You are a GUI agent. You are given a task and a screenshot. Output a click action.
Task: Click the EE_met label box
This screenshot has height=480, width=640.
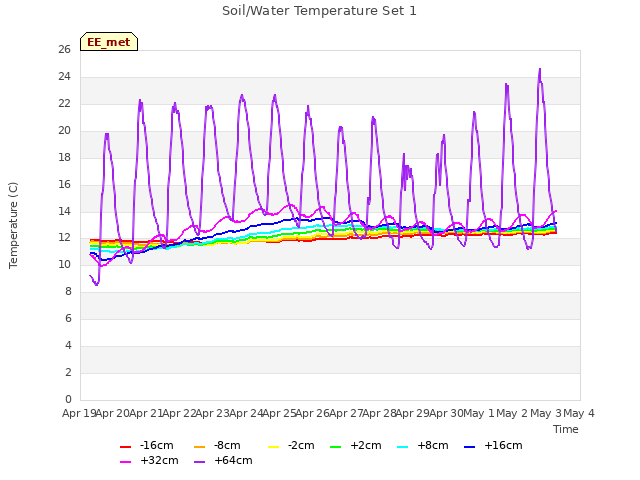109,42
